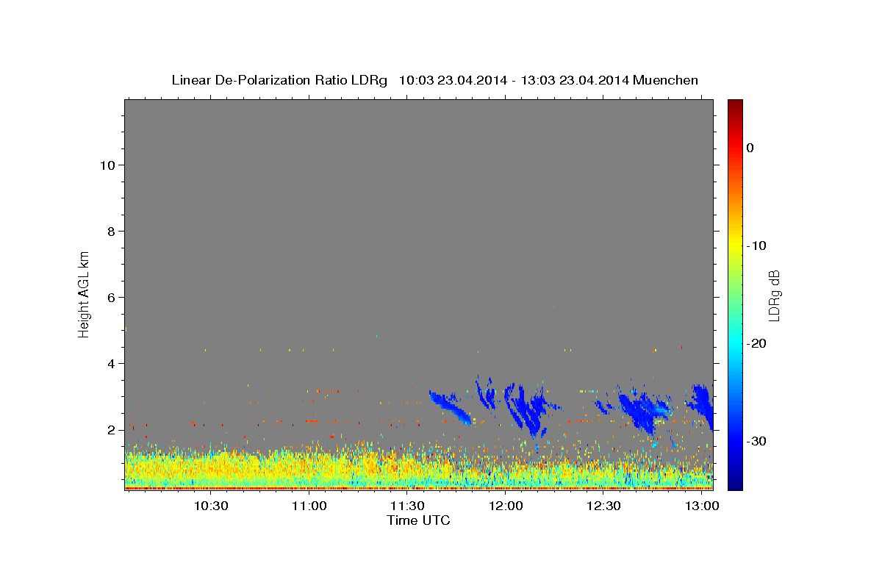Click the 11:00 time tick label
The width and height of the screenshot is (882, 588).
[x=309, y=506]
